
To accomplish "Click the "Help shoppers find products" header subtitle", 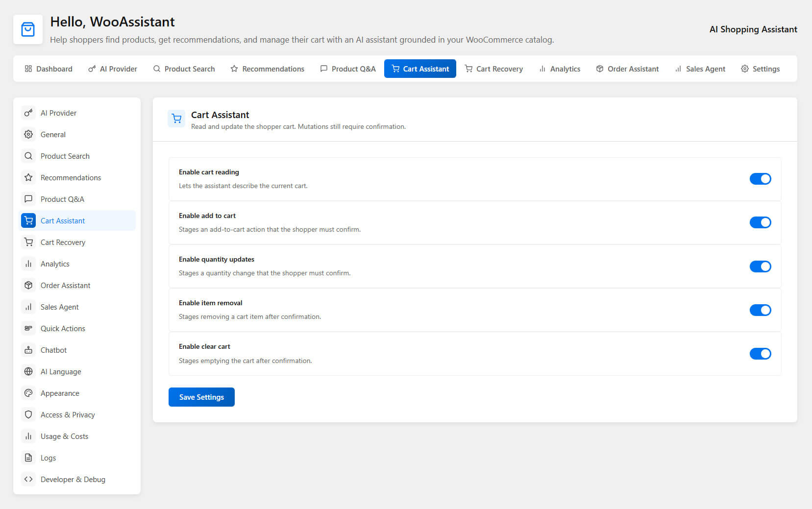I will [302, 40].
